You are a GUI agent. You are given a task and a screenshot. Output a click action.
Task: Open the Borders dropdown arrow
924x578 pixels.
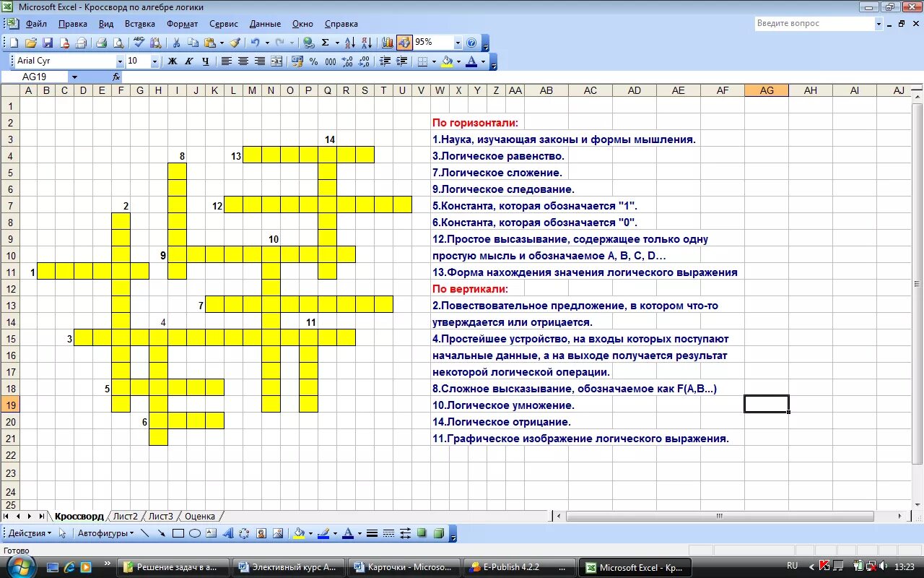pyautogui.click(x=434, y=61)
